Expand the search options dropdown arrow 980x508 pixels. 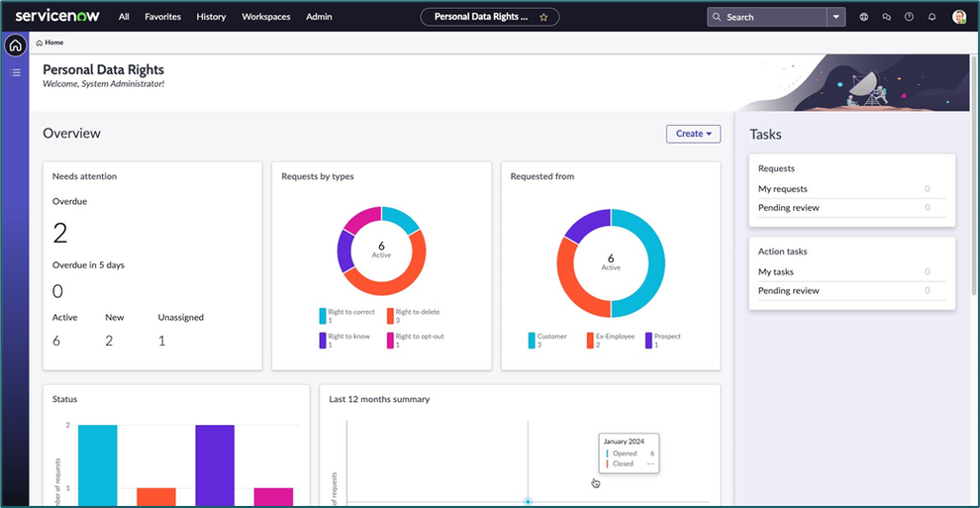click(x=835, y=17)
